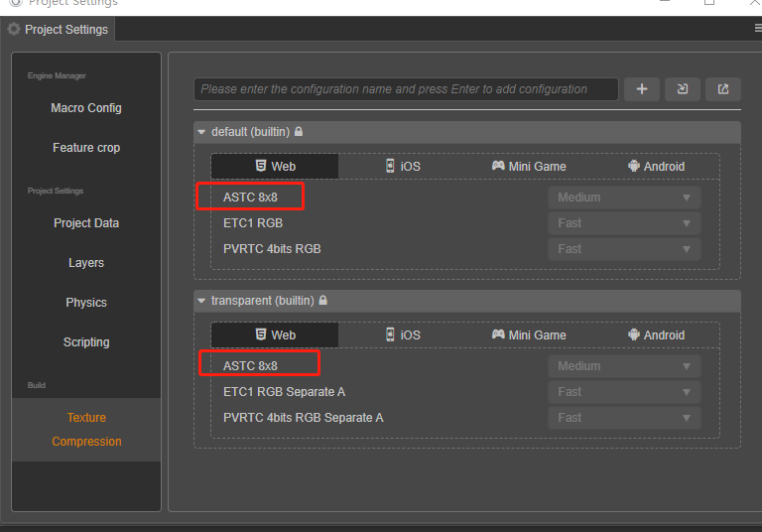Image resolution: width=762 pixels, height=532 pixels.
Task: Click ETC1 RGB Separate A label
Action: point(284,392)
